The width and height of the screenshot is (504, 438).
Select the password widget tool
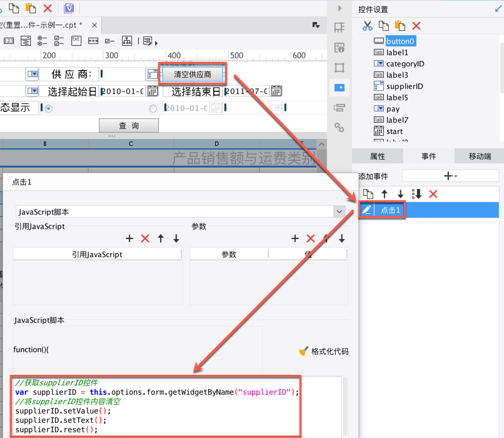click(x=93, y=41)
